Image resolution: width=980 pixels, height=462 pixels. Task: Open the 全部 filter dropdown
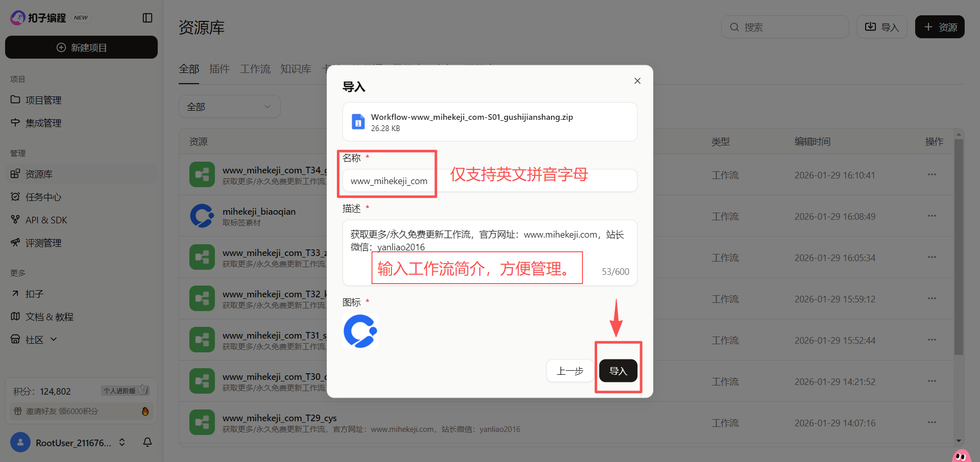pos(229,106)
